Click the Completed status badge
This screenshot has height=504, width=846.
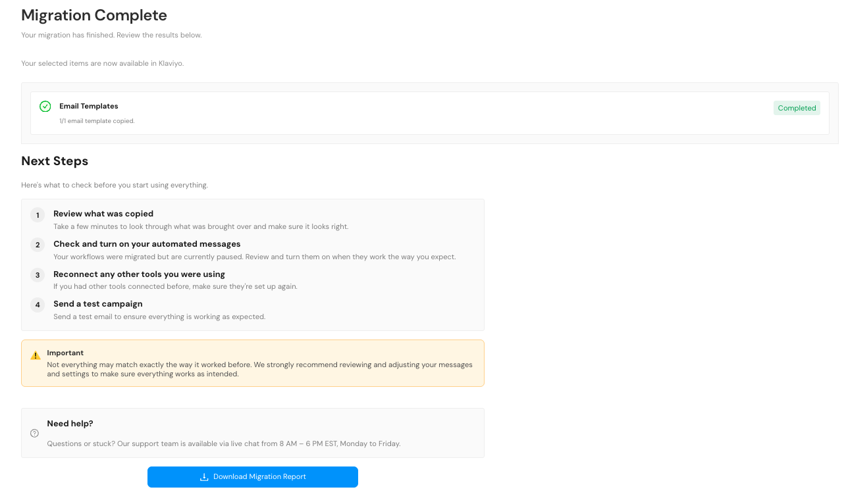(x=797, y=107)
